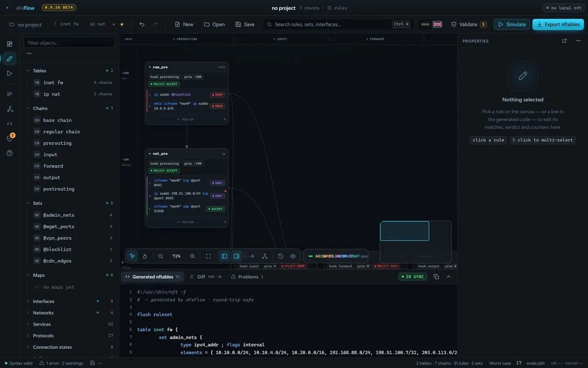
Task: Run Validate with 3 issues
Action: pos(468,25)
